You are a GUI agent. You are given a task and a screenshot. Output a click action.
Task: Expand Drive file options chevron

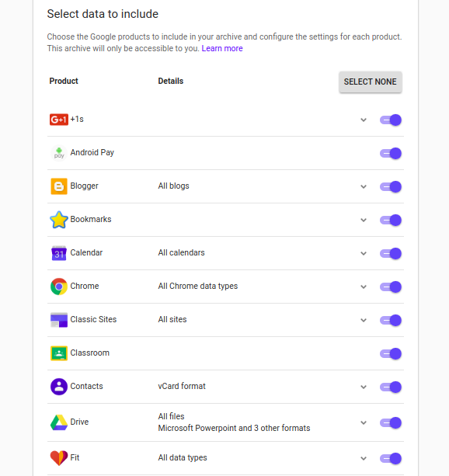tap(364, 423)
